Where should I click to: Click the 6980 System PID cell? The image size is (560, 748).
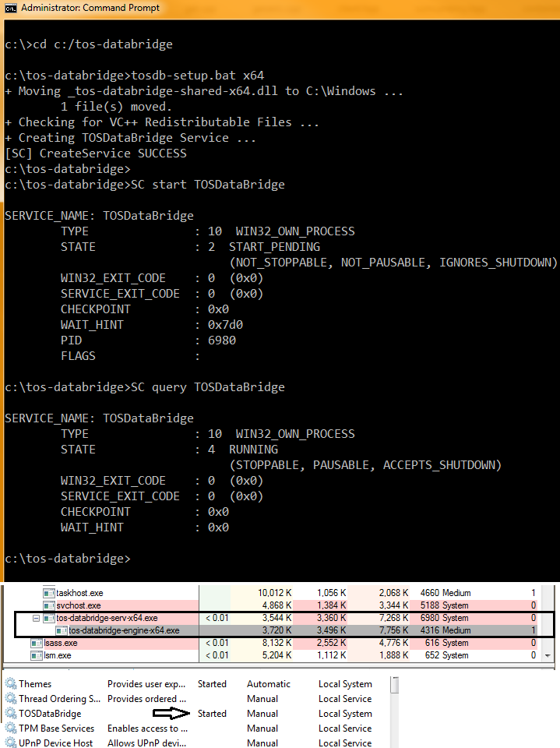coord(444,618)
